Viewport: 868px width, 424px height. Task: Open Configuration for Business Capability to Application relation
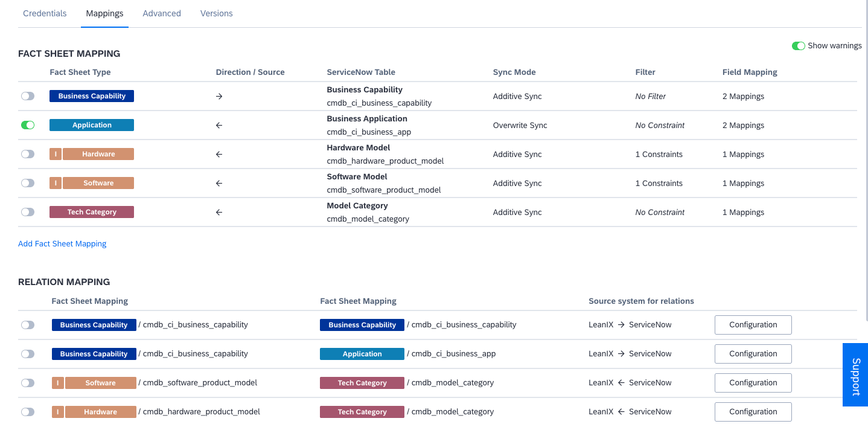point(753,354)
